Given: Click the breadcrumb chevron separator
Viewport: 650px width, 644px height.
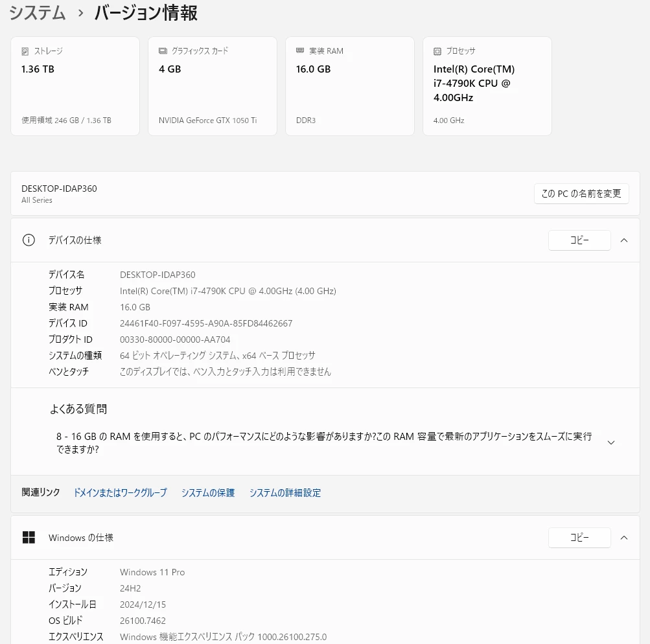Looking at the screenshot, I should coord(80,14).
